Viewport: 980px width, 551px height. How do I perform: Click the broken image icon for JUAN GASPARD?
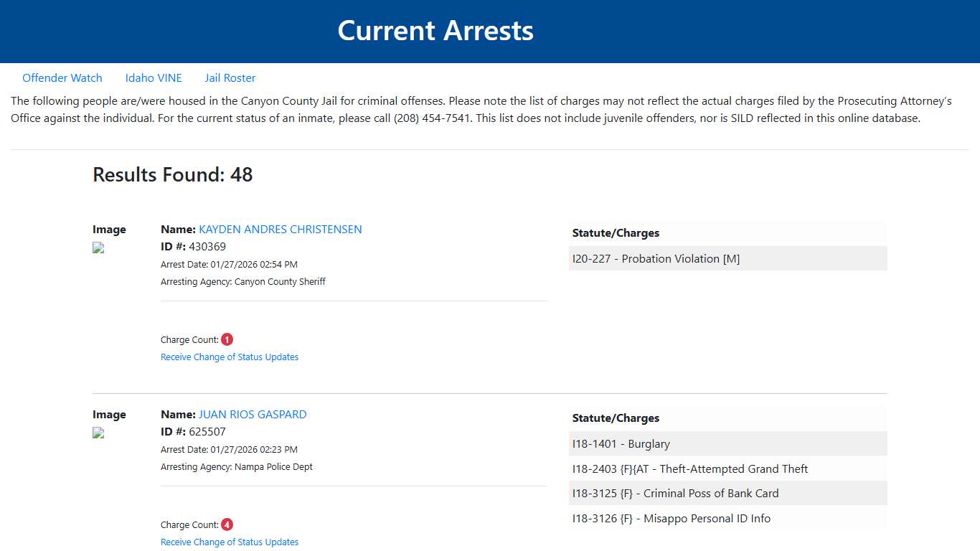[x=97, y=433]
